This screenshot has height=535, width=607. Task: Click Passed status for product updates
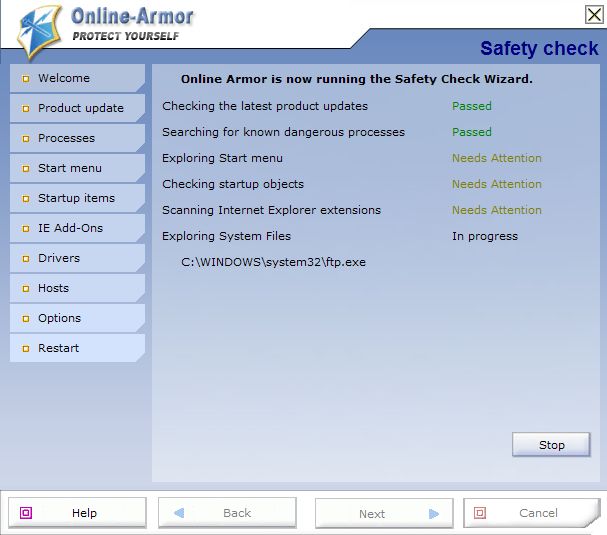point(472,106)
